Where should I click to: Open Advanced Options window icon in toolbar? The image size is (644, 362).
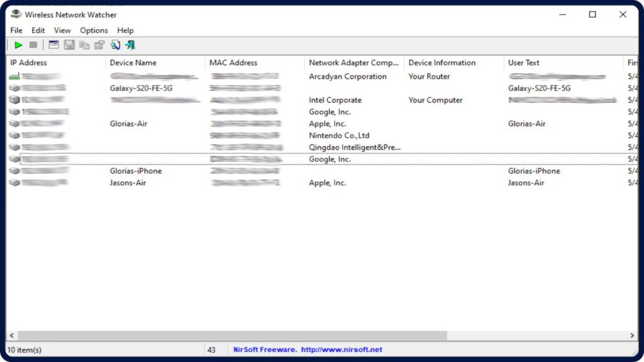(x=53, y=45)
